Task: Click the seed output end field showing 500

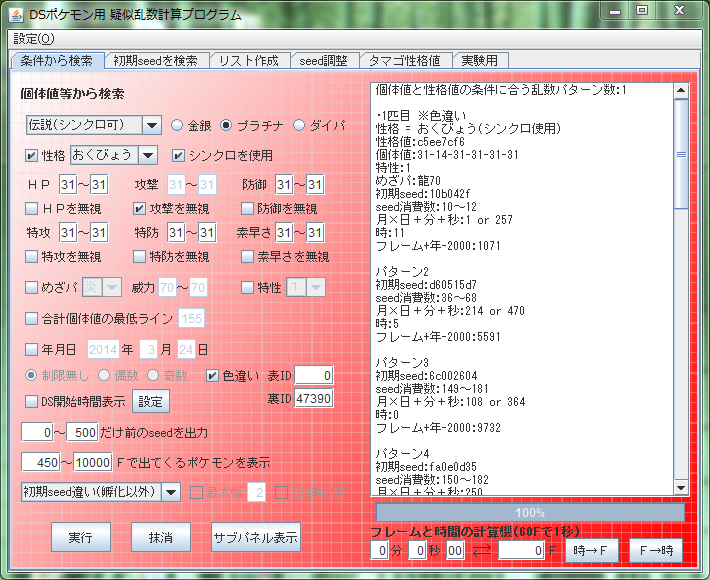Action: click(82, 432)
